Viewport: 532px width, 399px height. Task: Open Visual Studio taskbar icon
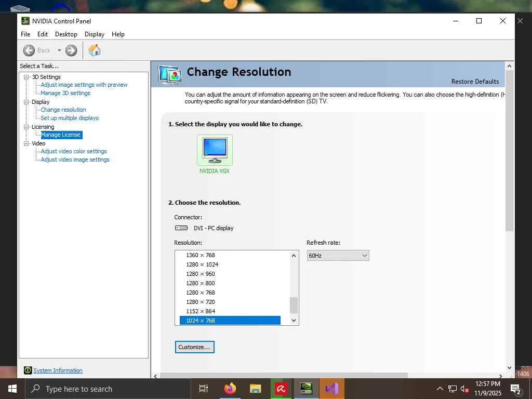332,389
